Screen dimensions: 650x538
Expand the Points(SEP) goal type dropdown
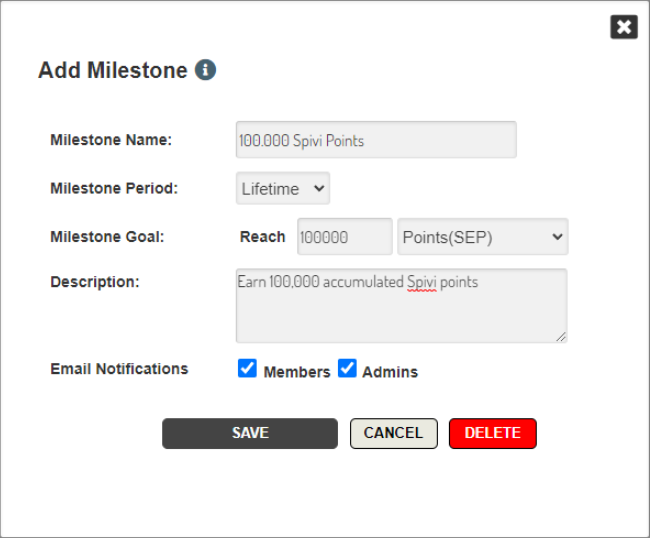(x=483, y=237)
